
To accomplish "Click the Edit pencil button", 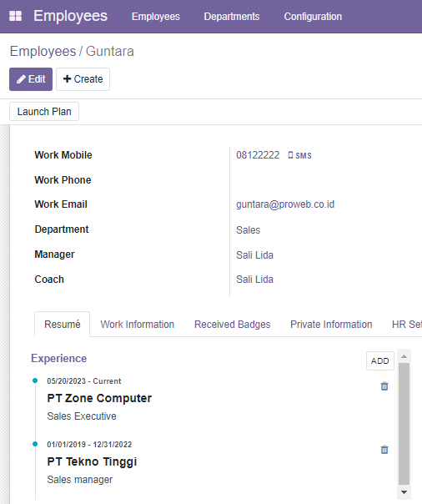I will point(31,79).
